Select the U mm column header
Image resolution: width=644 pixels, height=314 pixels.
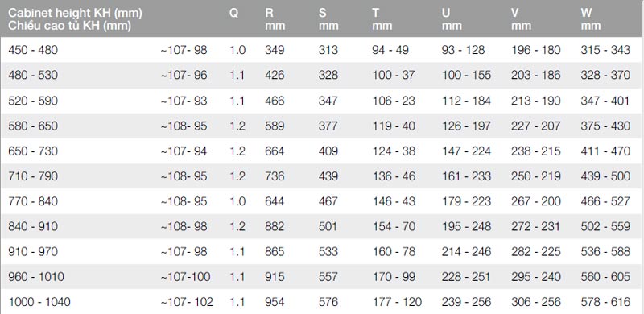pyautogui.click(x=452, y=19)
